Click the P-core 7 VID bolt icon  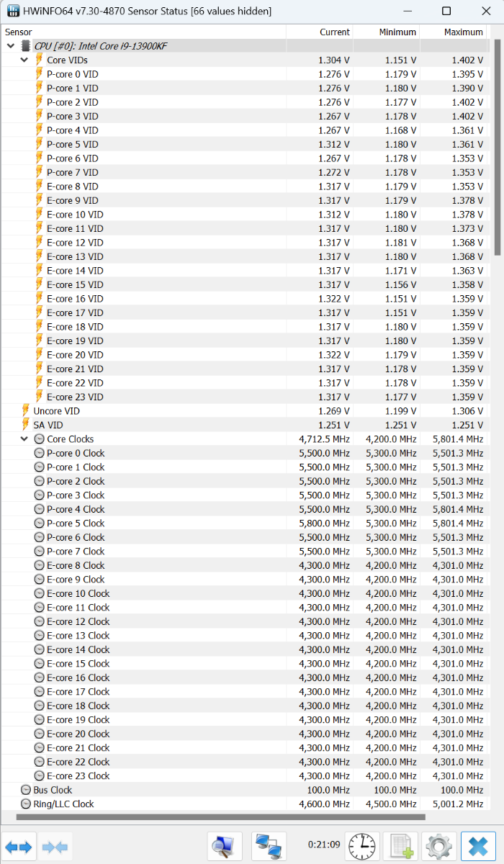click(x=39, y=172)
